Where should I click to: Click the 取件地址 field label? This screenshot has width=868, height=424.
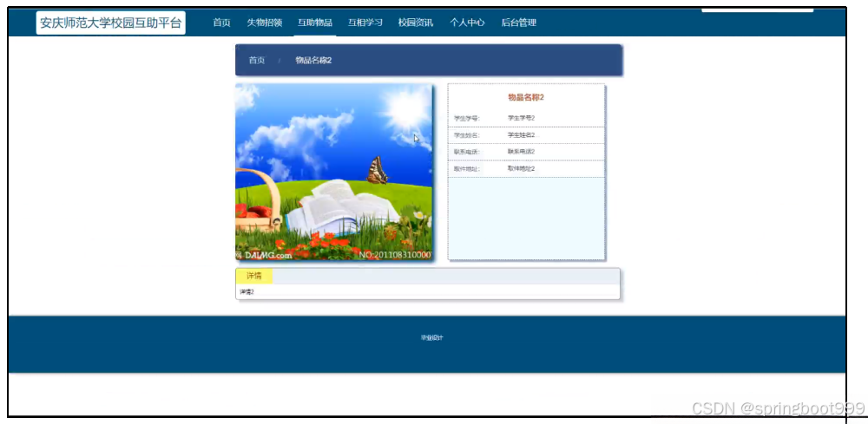click(x=467, y=169)
